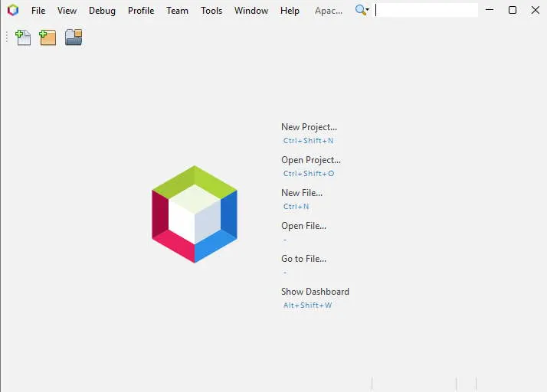
Task: Click the New File toolbar icon
Action: coord(23,38)
